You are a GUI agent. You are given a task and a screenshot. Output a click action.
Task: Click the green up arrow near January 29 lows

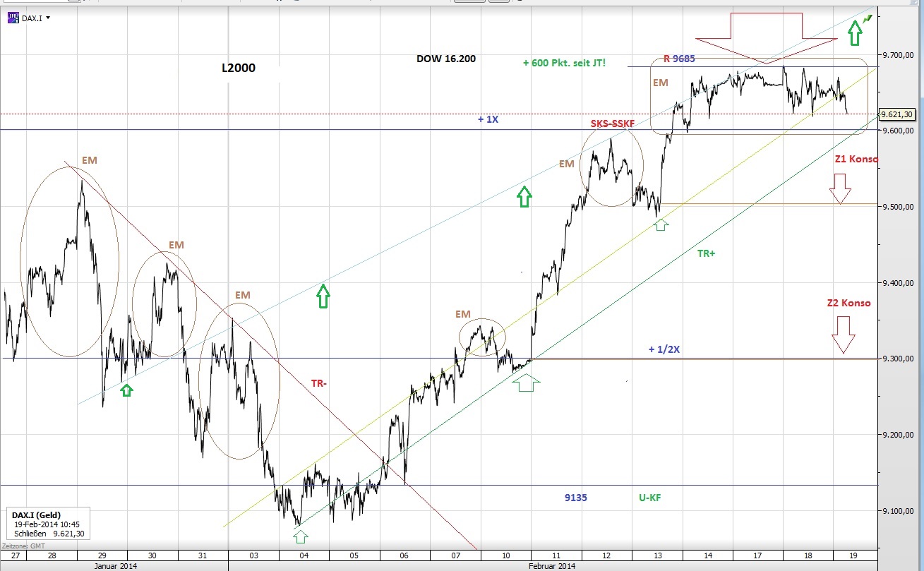pos(127,390)
